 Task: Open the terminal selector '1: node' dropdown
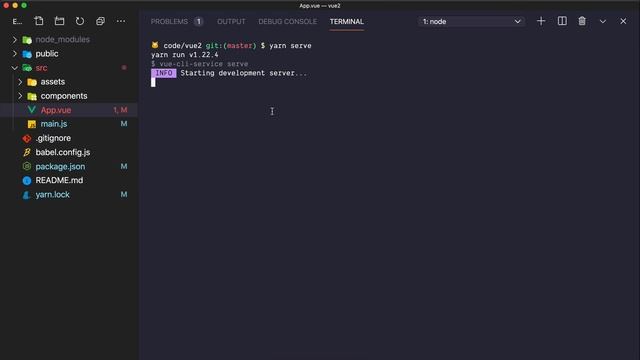tap(471, 22)
